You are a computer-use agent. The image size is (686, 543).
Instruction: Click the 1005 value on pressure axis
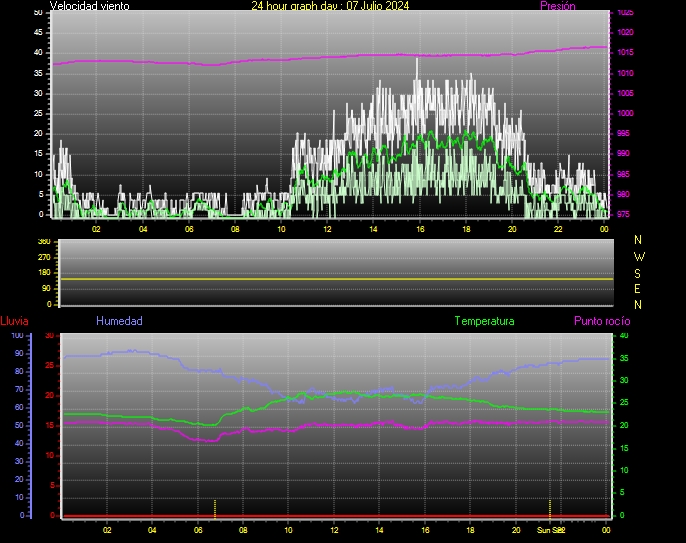[625, 93]
